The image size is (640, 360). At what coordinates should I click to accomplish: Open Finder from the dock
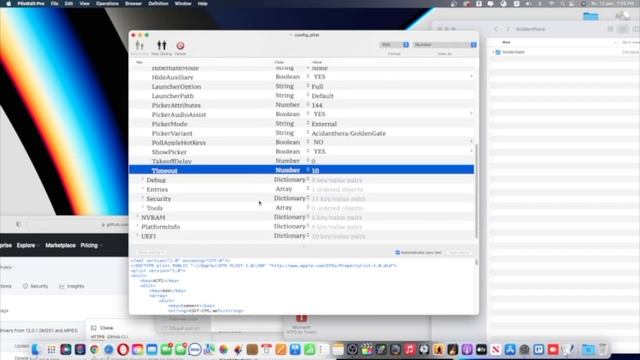coord(36,349)
